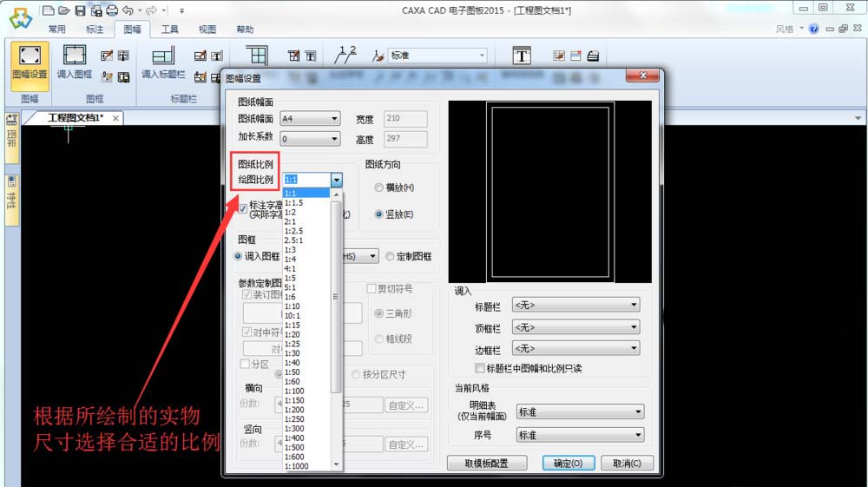Image resolution: width=868 pixels, height=487 pixels.
Task: Collapse the 绘图比例 dropdown arrow
Action: pyautogui.click(x=337, y=180)
